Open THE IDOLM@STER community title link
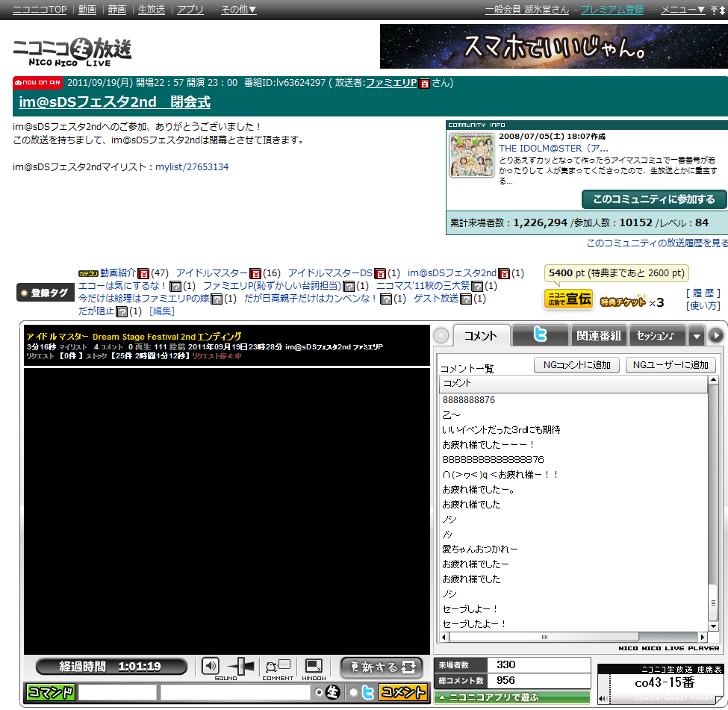The image size is (728, 710). point(553,149)
